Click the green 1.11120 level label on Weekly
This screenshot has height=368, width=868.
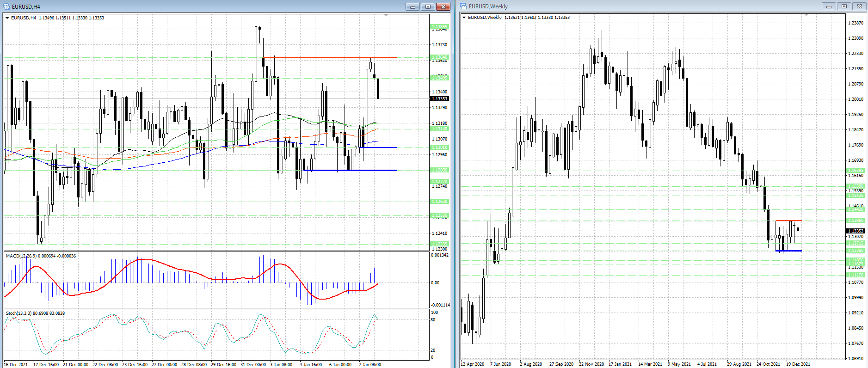tap(856, 275)
